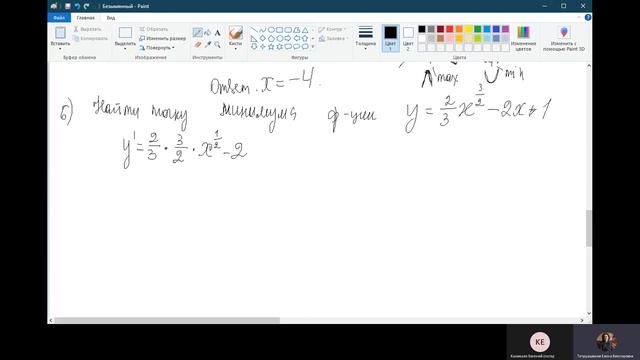Expand the Paste (Вставить) dropdown arrow

pos(60,49)
